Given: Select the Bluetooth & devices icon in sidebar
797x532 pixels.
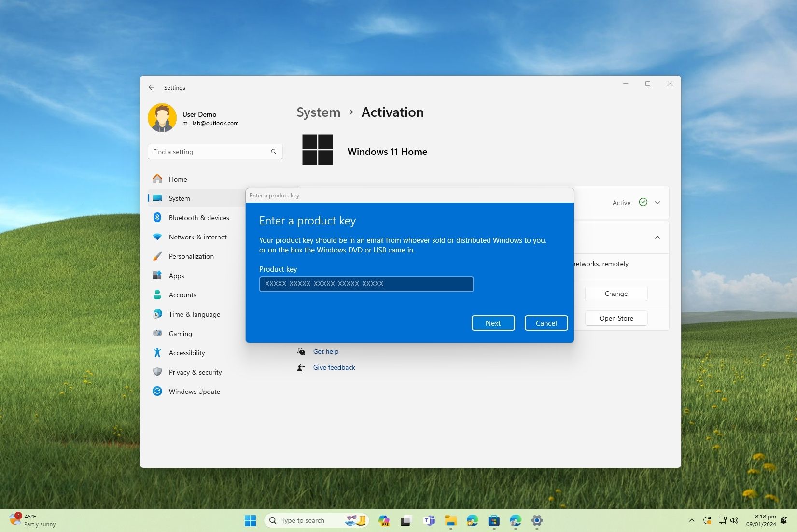Looking at the screenshot, I should click(157, 218).
